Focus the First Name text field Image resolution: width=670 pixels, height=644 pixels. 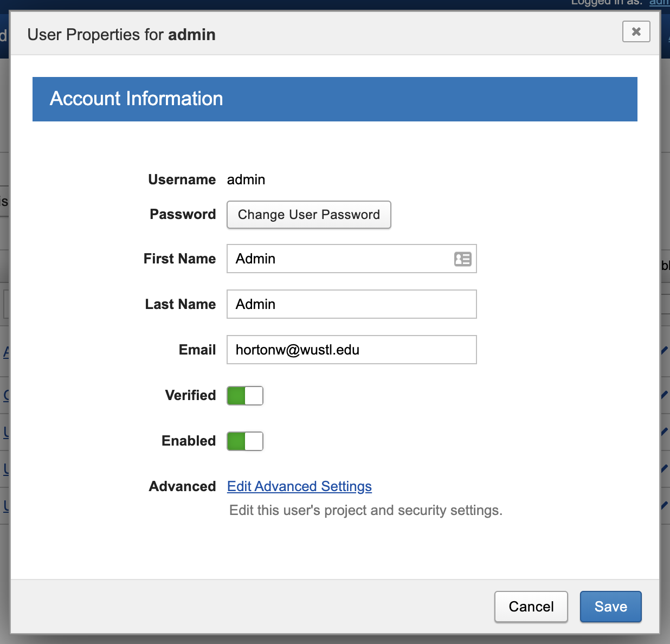339,259
